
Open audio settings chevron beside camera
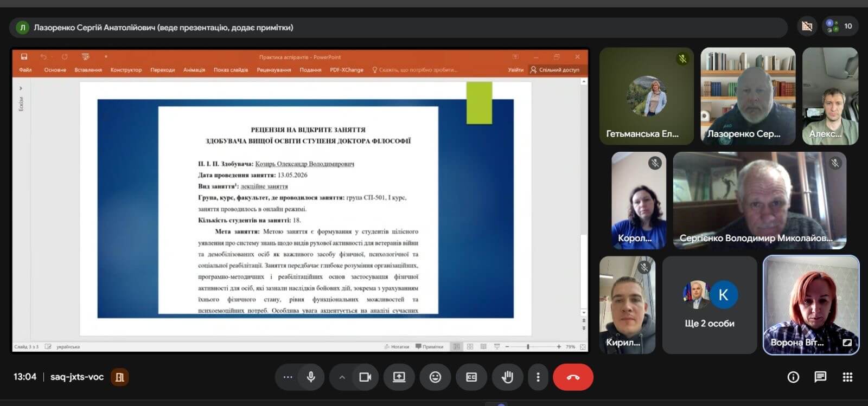[342, 377]
